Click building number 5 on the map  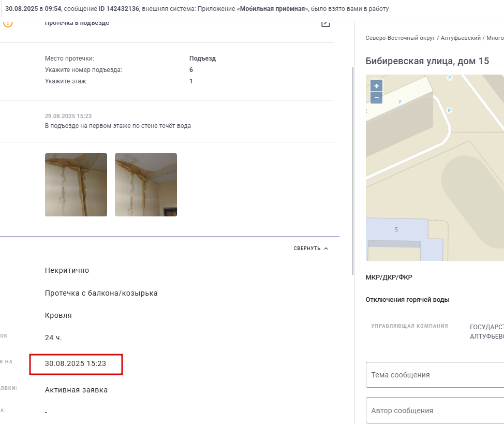(396, 229)
